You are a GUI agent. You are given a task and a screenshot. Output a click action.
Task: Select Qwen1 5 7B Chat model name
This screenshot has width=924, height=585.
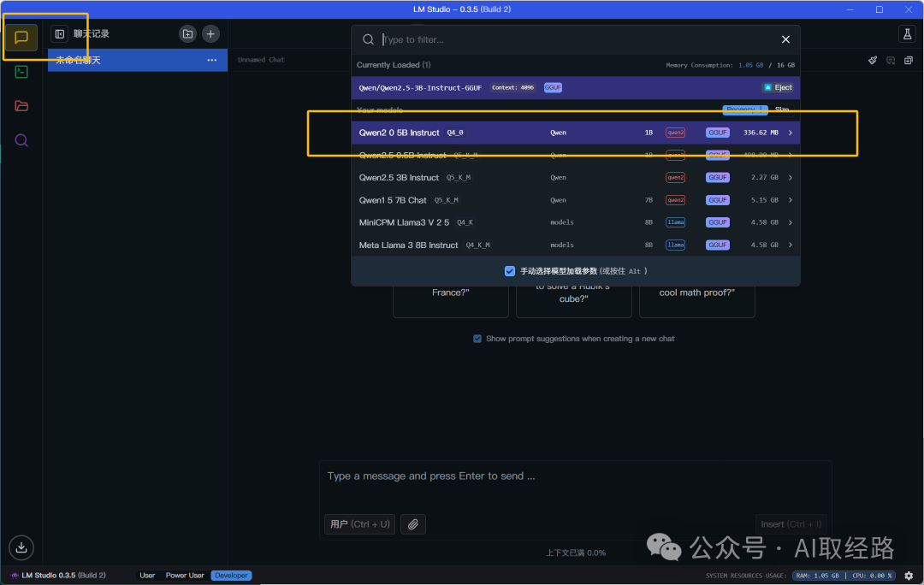[393, 200]
